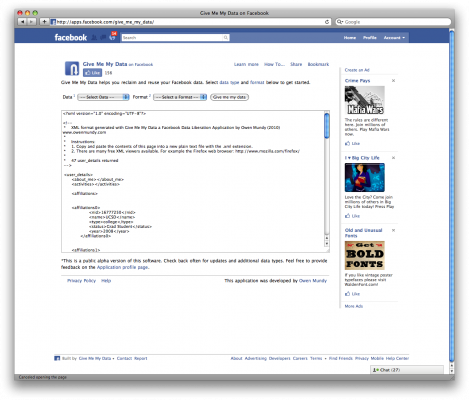
Task: Open messages icon in Facebook header
Action: click(103, 38)
